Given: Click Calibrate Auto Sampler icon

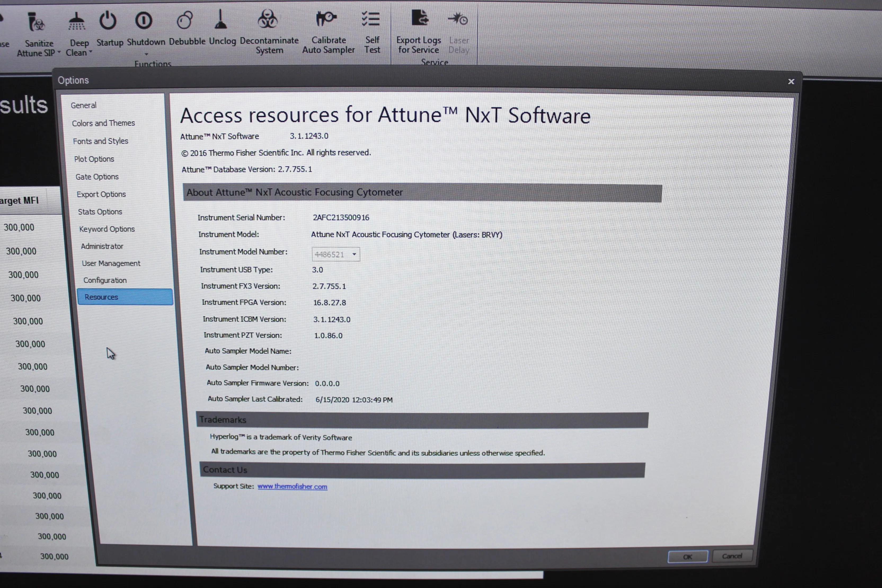Looking at the screenshot, I should point(326,18).
